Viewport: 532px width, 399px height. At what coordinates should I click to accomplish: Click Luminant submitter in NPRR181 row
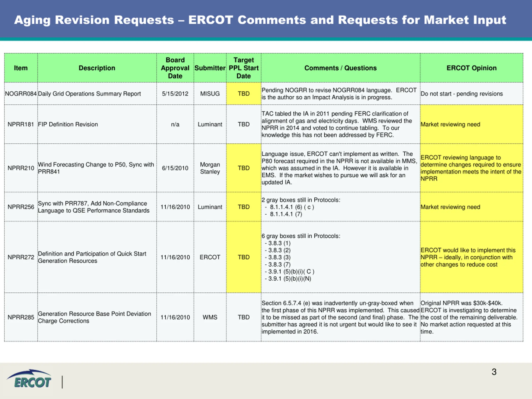210,124
